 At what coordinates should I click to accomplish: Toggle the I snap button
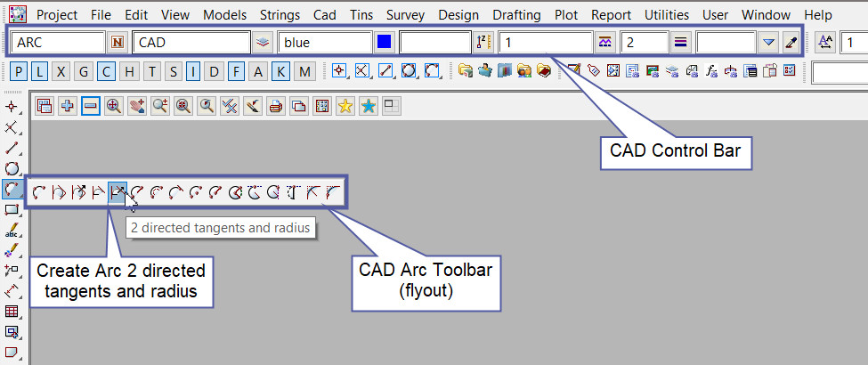click(x=194, y=71)
